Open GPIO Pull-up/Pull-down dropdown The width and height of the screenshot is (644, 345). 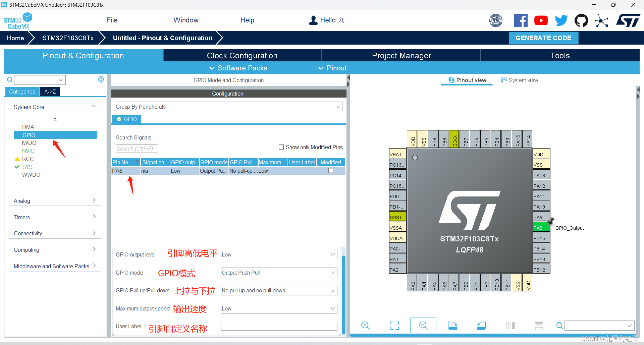tap(279, 290)
